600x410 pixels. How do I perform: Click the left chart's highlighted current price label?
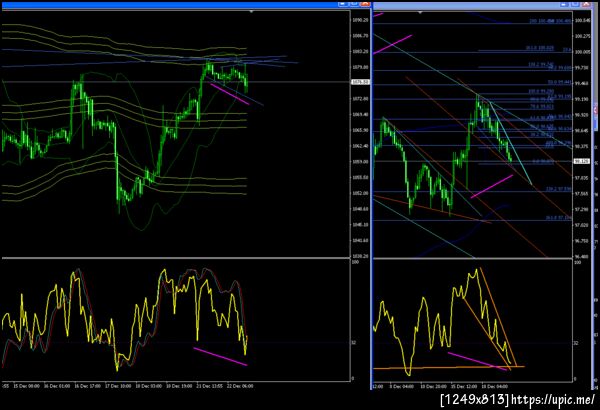[360, 82]
